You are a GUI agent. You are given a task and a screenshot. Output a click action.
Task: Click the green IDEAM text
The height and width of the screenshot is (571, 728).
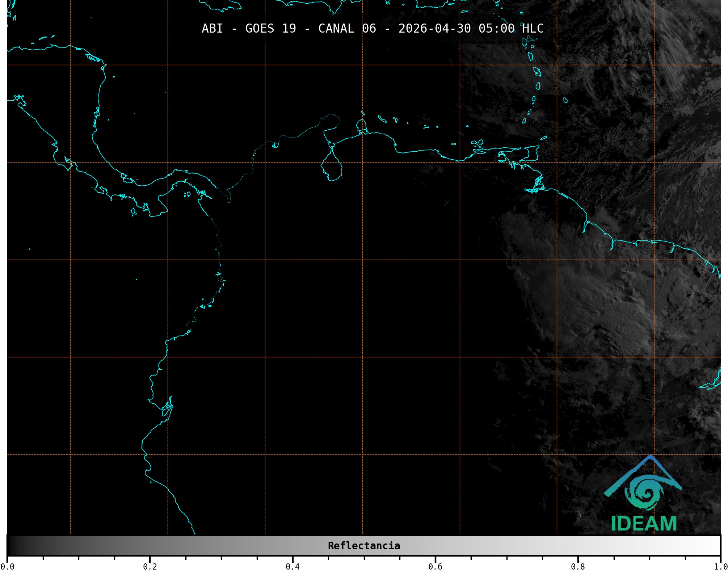pyautogui.click(x=644, y=524)
